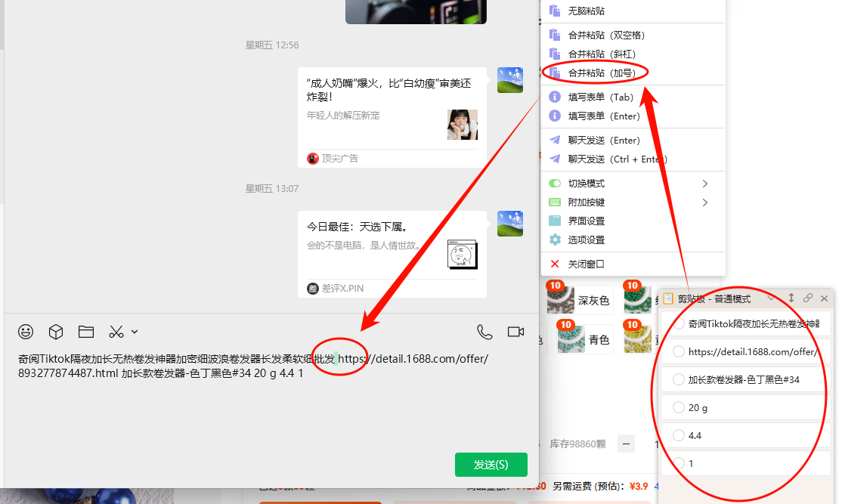Click the green bead color swatch
Image resolution: width=842 pixels, height=504 pixels.
click(637, 300)
